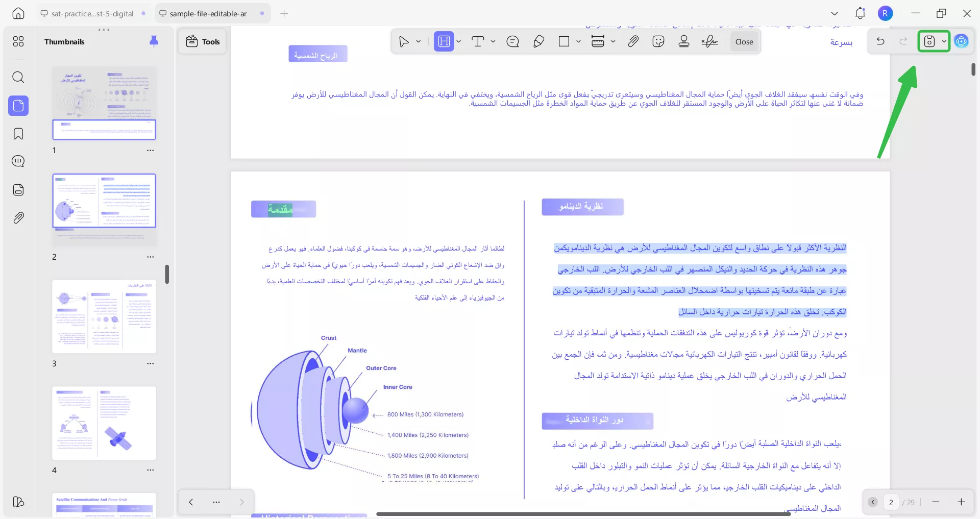Open page 3 thumbnail
The width and height of the screenshot is (980, 519).
[x=104, y=316]
